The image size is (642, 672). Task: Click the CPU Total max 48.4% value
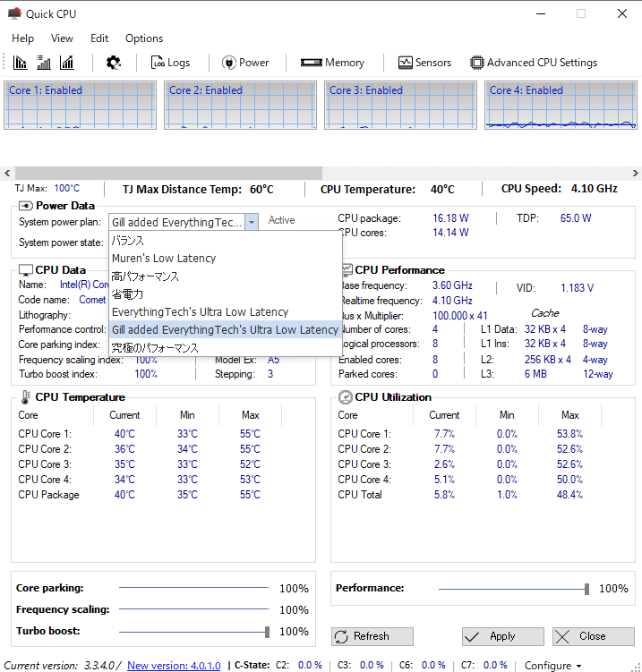[569, 495]
